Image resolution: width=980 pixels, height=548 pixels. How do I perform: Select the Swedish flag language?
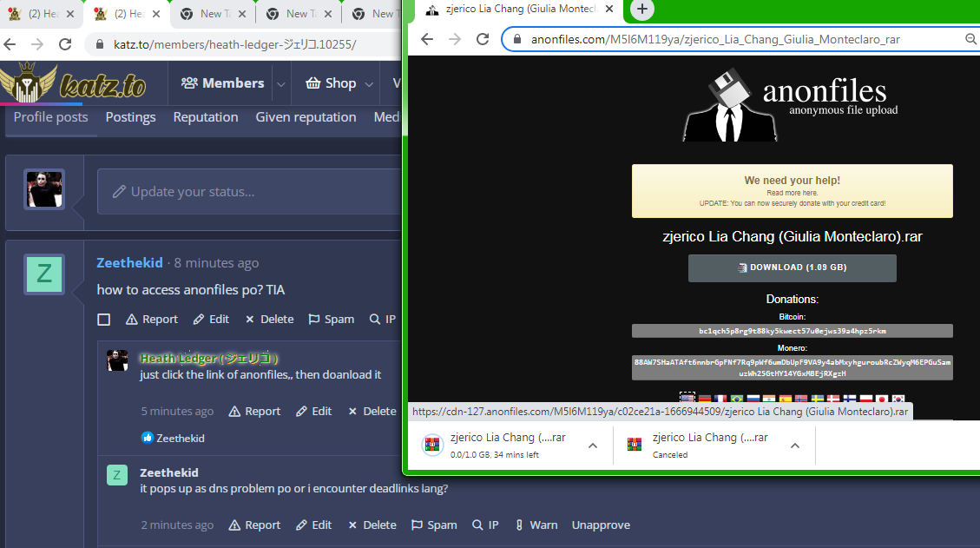point(818,399)
